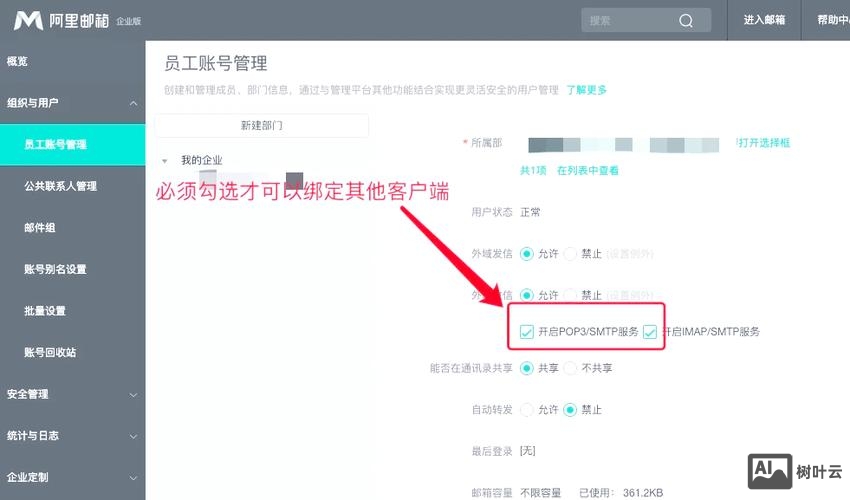This screenshot has height=500, width=850.
Task: Select 禁止 radio in the row below 外域发信
Action: [x=570, y=295]
